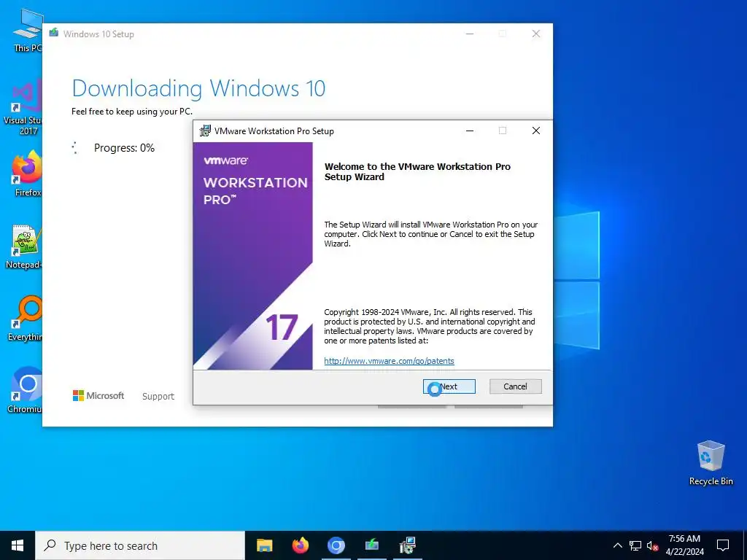Select the Firefox desktop shortcut
Screen dimensions: 747x560
coord(27,174)
